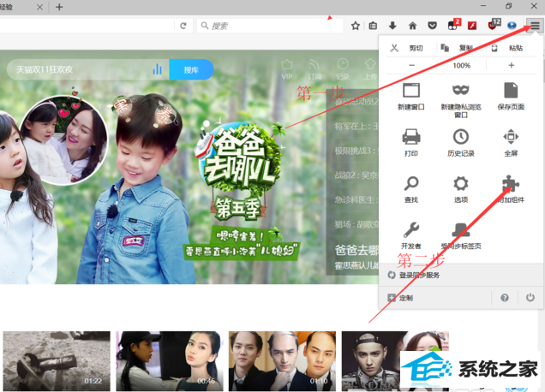Reload the page with the refresh button
This screenshot has height=392, width=545.
pyautogui.click(x=183, y=26)
